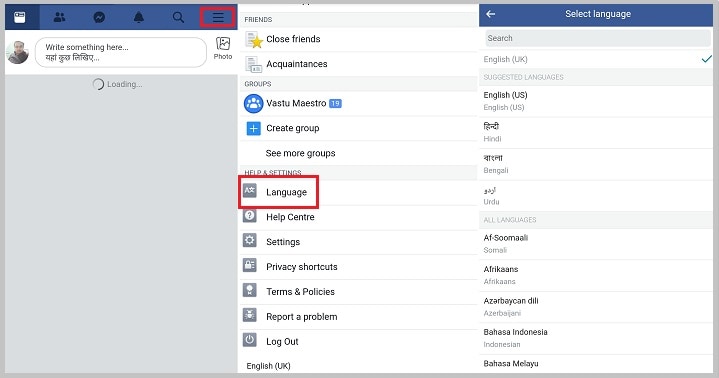Click the Vastu Maestro group icon
Viewport: 719px width, 378px height.
click(x=253, y=103)
